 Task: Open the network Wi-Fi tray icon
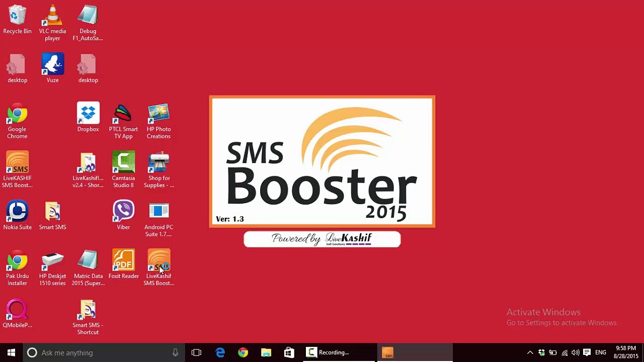point(565,352)
